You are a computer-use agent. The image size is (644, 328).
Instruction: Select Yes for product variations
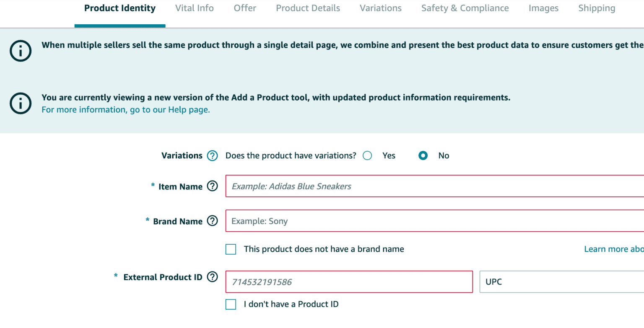tap(368, 156)
